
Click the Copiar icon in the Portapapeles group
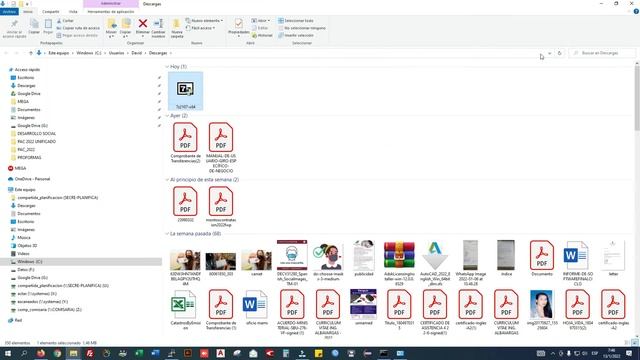click(34, 24)
